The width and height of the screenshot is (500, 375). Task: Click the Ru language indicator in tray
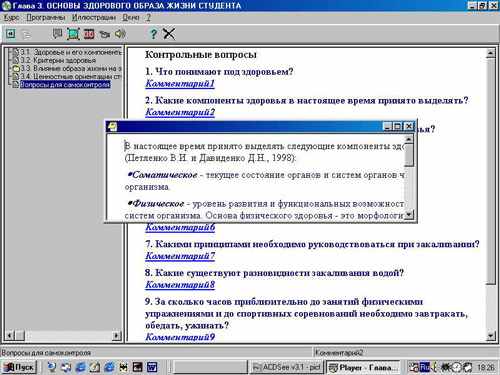coord(424,367)
